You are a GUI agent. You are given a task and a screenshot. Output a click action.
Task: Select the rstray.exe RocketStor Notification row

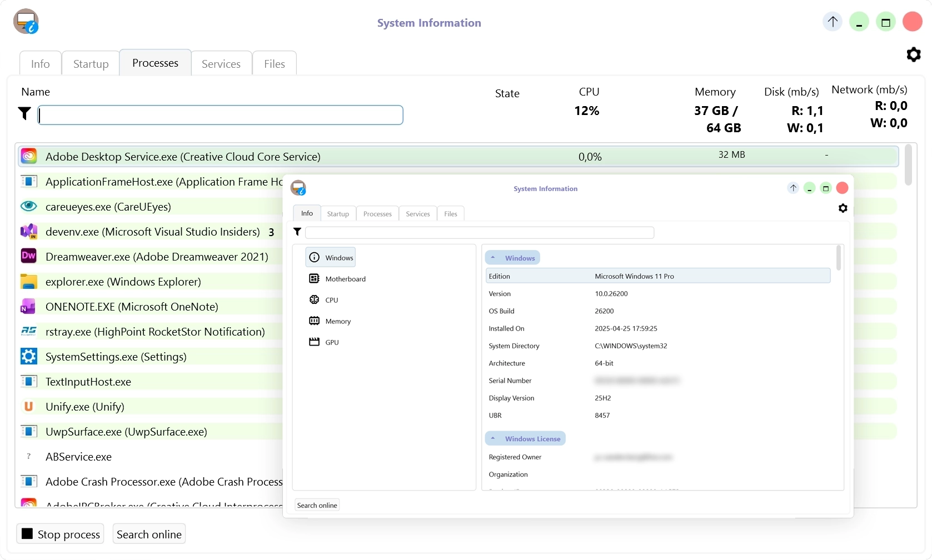(x=150, y=331)
